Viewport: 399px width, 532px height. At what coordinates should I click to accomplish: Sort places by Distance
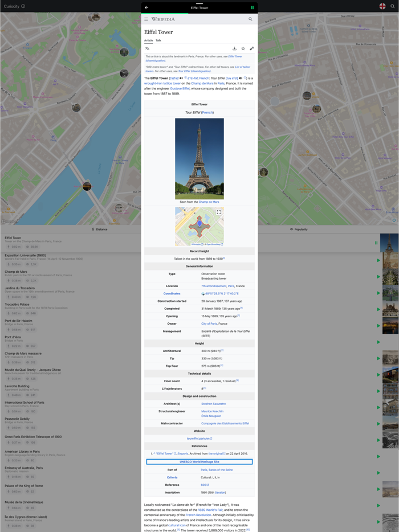[100, 230]
